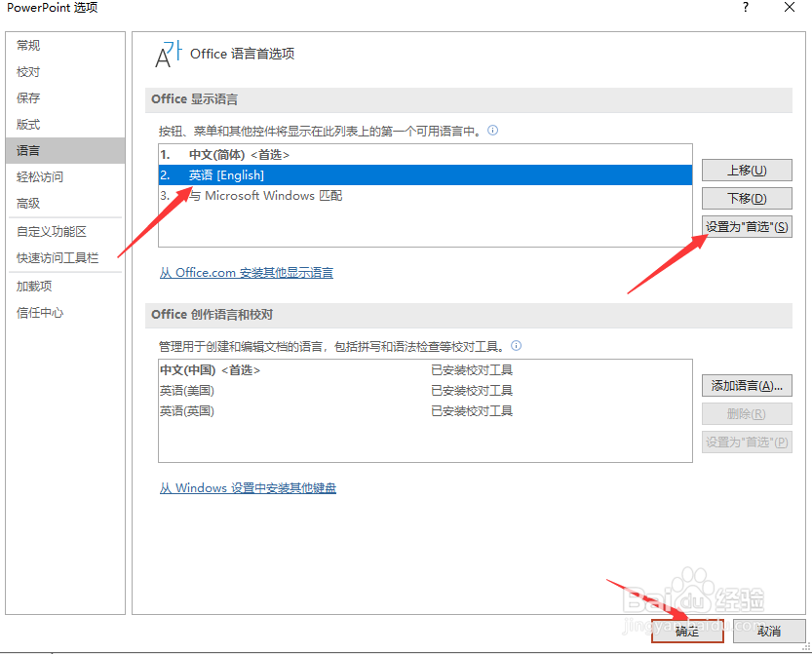Viewport: 812px width, 654px height.
Task: Open the 常规 options category
Action: [65, 46]
